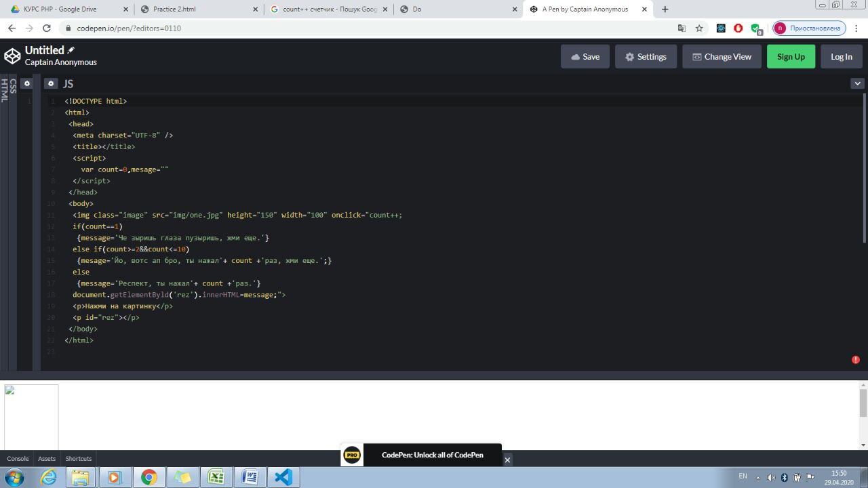The image size is (868, 488).
Task: Open CSS editor settings gear
Action: tap(26, 83)
